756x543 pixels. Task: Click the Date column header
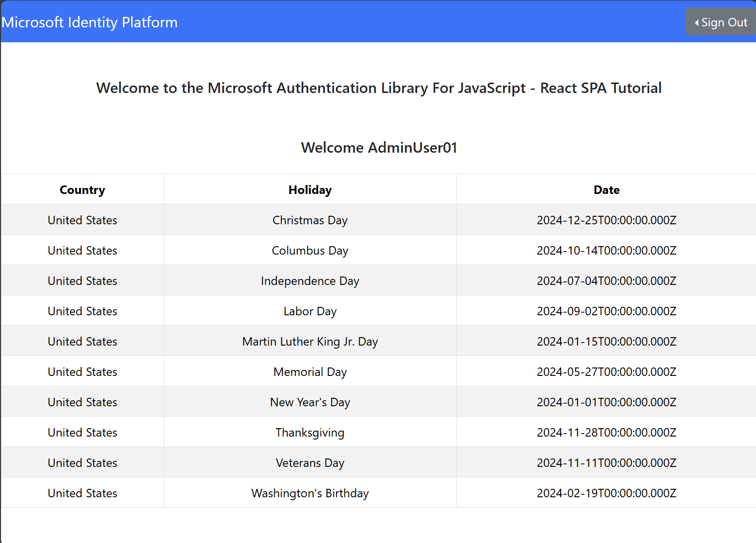(606, 190)
